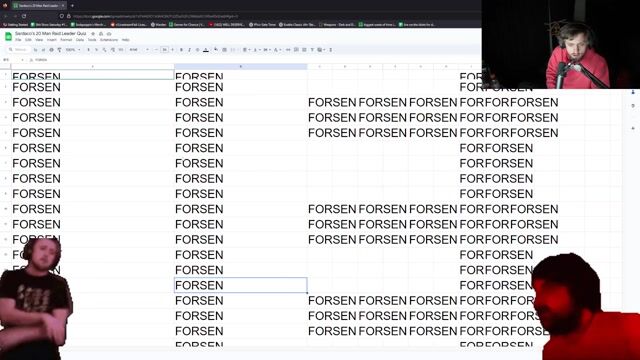Open a new browser tab

72,6
